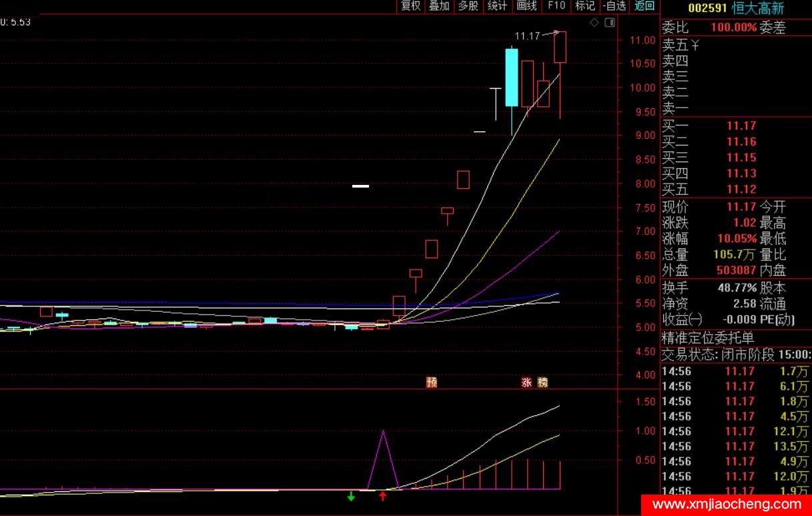Image resolution: width=812 pixels, height=516 pixels.
Task: Click the 涨 marker icon
Action: coord(526,382)
